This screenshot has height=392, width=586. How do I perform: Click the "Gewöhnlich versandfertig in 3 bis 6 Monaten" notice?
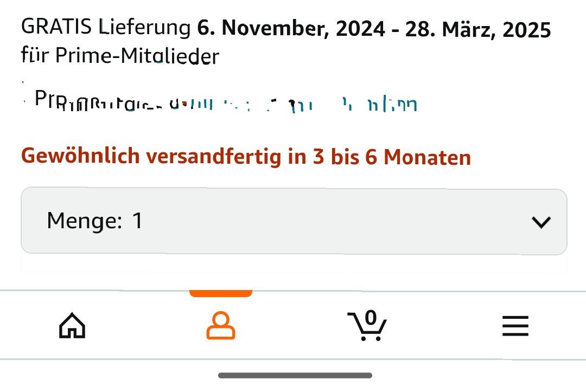pos(246,157)
